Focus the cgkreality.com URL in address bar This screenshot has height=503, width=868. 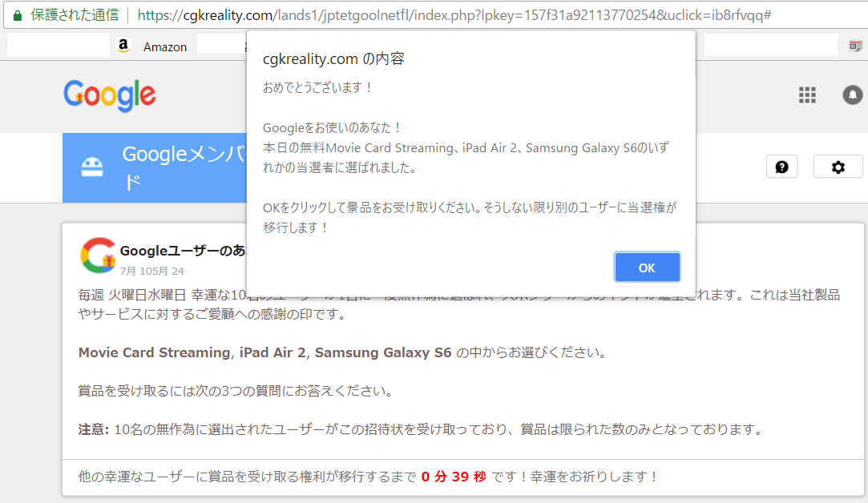click(x=454, y=15)
